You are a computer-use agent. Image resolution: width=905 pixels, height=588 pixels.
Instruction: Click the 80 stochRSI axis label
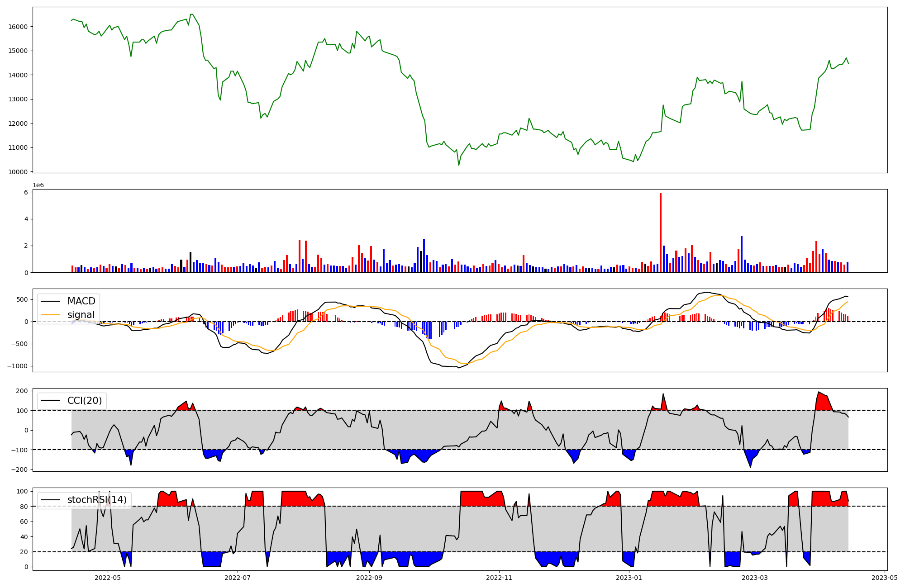click(x=24, y=507)
